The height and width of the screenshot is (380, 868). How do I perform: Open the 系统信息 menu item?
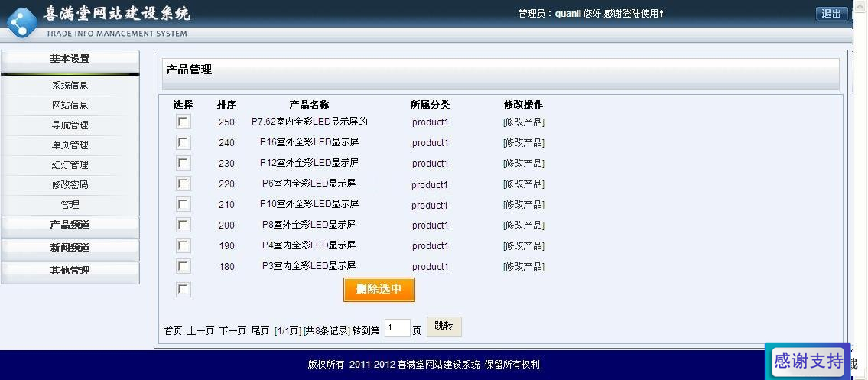coord(70,86)
